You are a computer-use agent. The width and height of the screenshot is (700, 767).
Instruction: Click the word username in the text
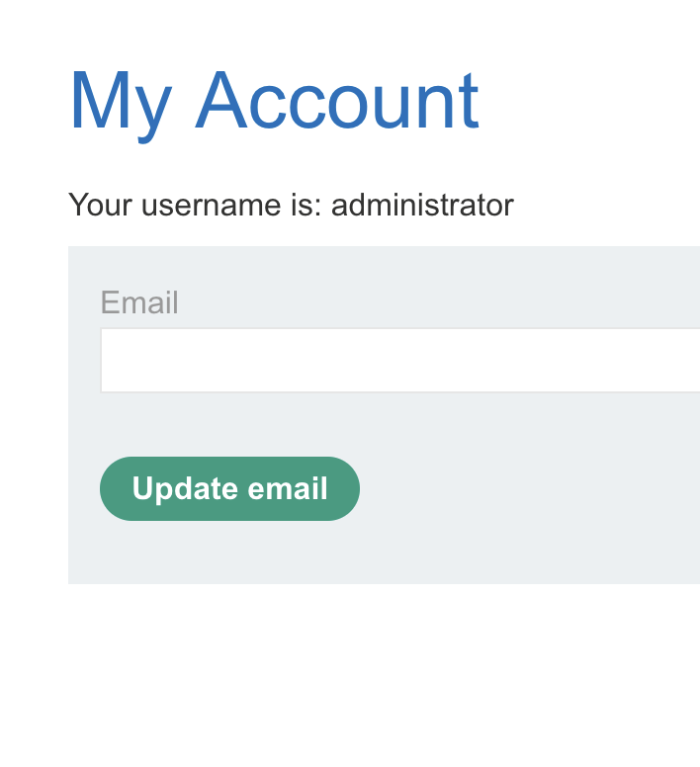(211, 206)
